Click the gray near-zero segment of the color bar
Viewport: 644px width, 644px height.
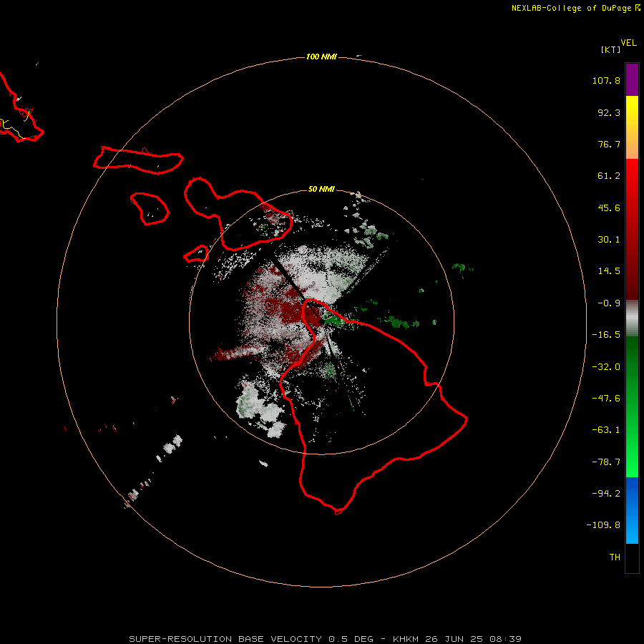point(632,318)
